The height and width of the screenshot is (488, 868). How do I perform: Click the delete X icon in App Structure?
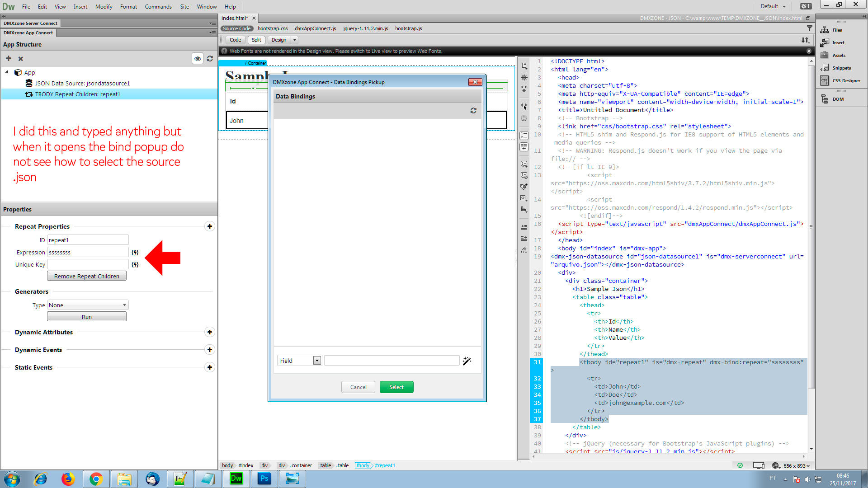(x=20, y=59)
